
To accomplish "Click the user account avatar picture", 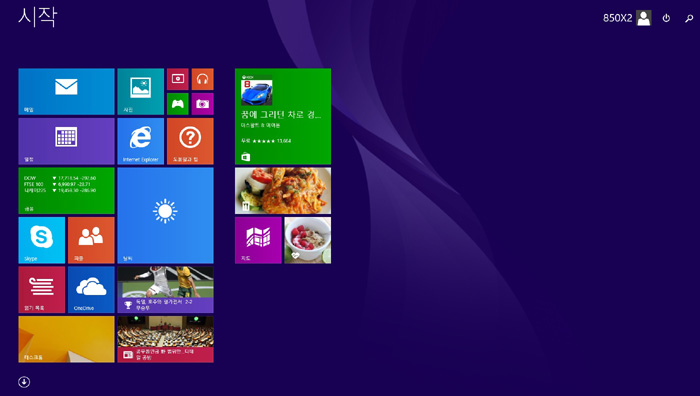I will [x=644, y=18].
